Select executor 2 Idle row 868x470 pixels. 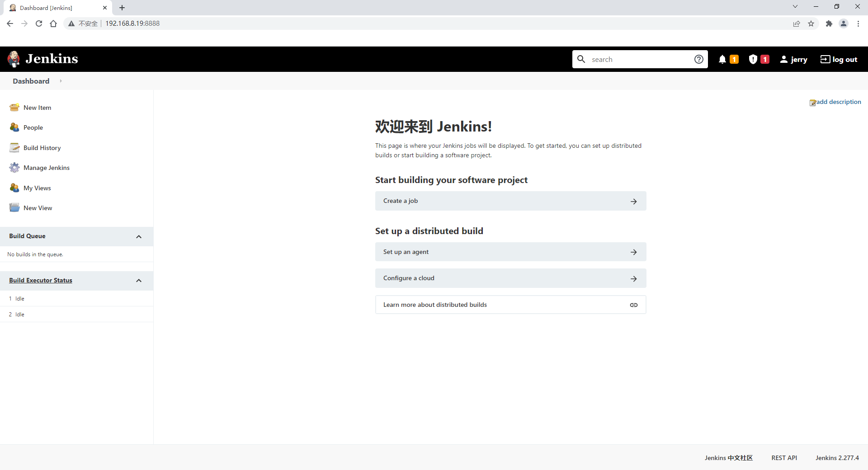pos(76,315)
